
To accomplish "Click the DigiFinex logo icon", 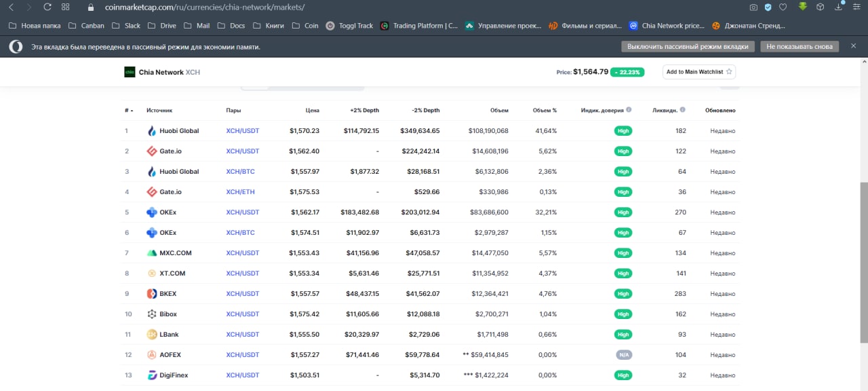I will pyautogui.click(x=152, y=375).
